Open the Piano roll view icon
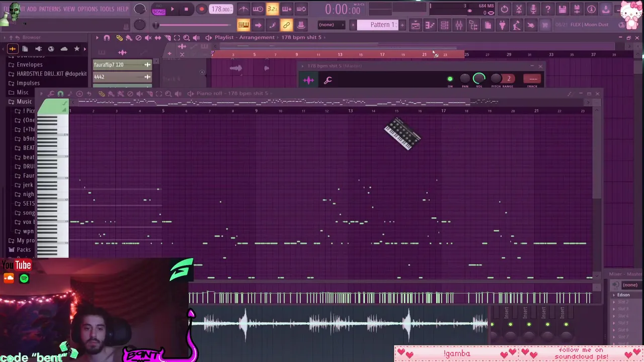The image size is (644, 362). click(x=430, y=25)
